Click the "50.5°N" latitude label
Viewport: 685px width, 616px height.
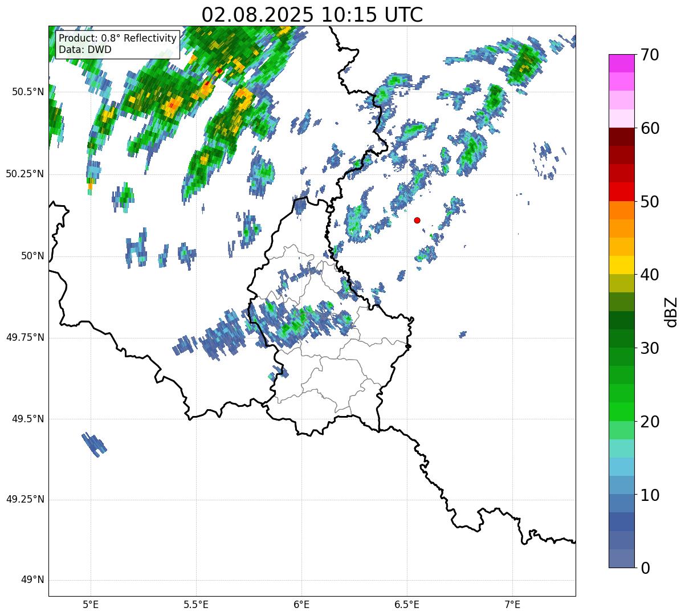click(28, 92)
